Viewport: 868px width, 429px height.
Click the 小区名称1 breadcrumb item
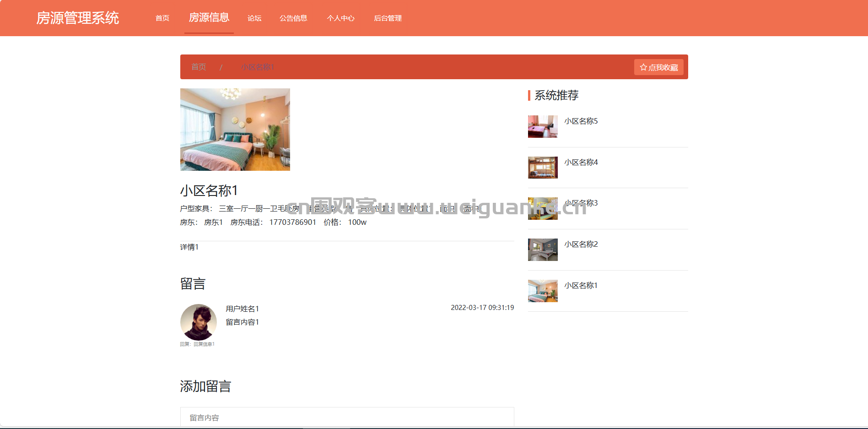[258, 67]
